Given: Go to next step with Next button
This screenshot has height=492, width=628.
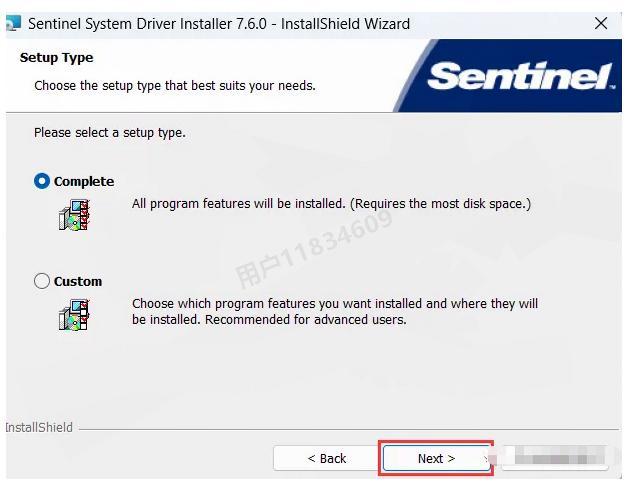Looking at the screenshot, I should (436, 458).
